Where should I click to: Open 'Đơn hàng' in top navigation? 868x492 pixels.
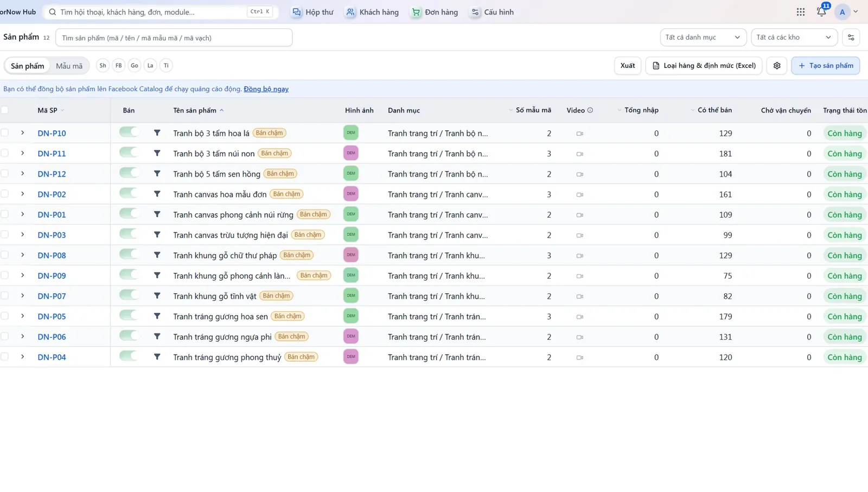click(x=435, y=12)
